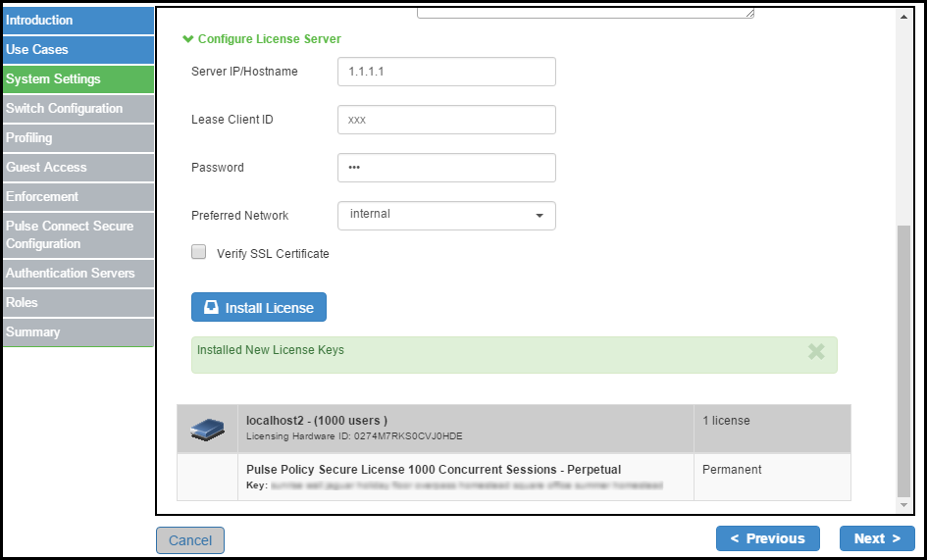Click the blurred license Key text
Viewport: 927px width, 560px height.
coord(467,486)
